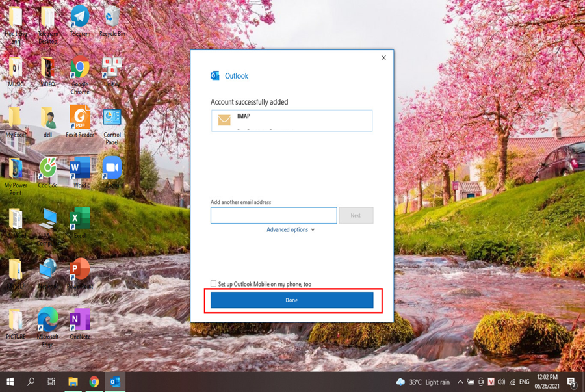Open OneNote desktop shortcut
The width and height of the screenshot is (585, 392).
coord(79,320)
